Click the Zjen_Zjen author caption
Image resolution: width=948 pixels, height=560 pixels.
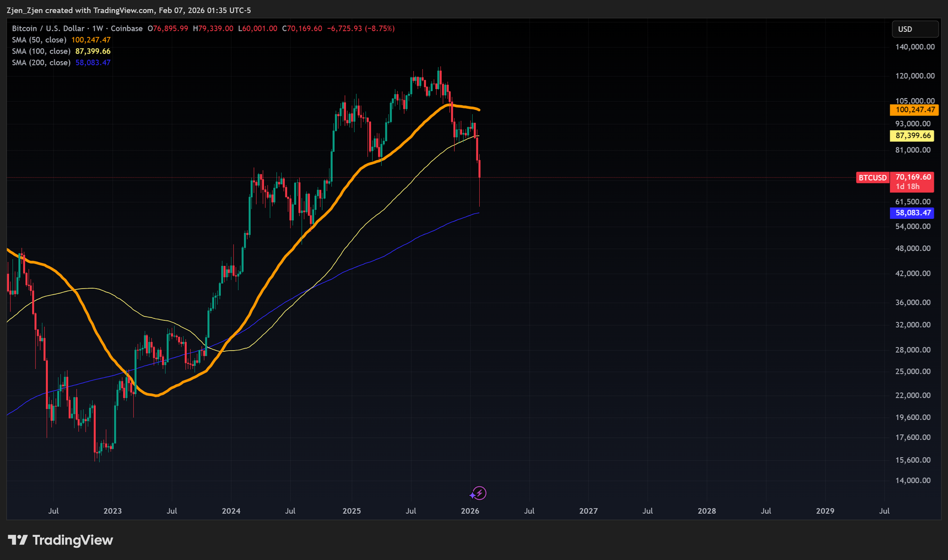point(25,10)
